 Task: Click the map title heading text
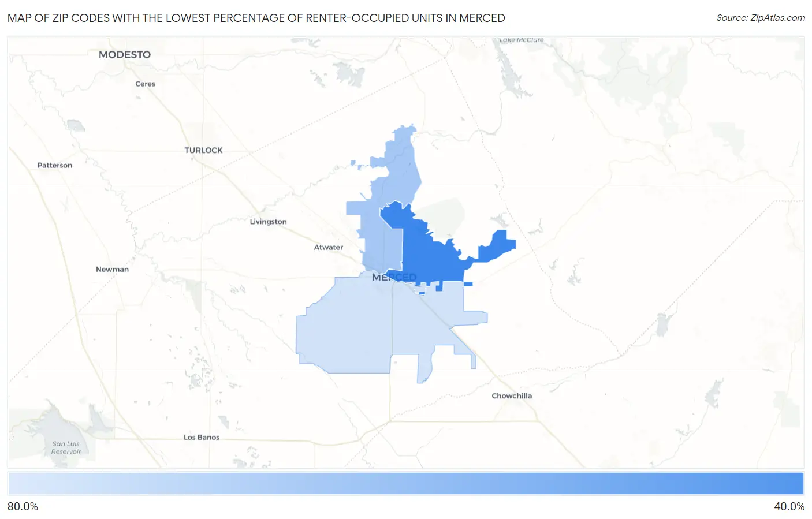coord(256,18)
